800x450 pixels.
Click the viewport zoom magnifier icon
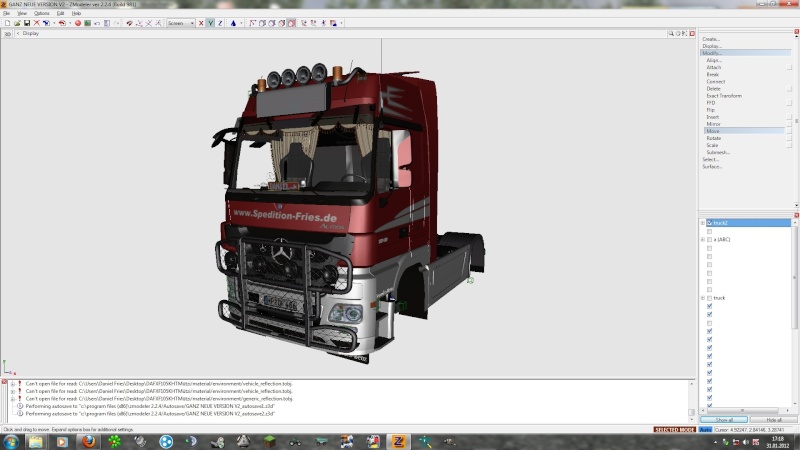pos(671,34)
